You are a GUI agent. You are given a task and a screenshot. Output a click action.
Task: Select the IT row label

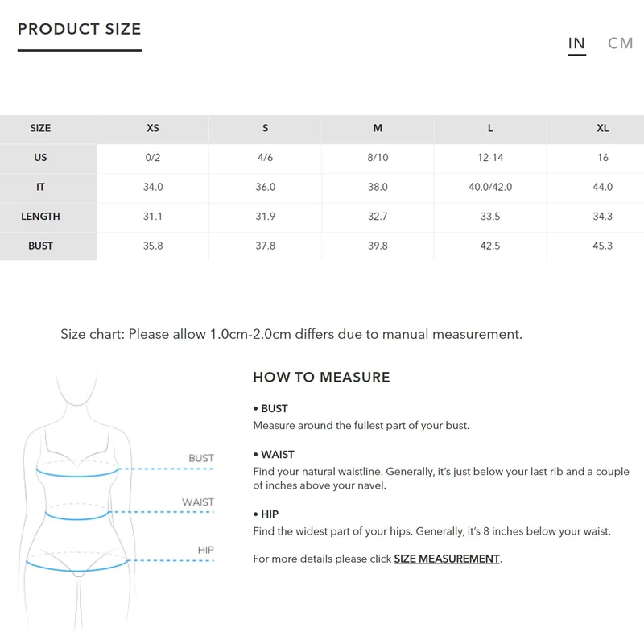[x=40, y=187]
